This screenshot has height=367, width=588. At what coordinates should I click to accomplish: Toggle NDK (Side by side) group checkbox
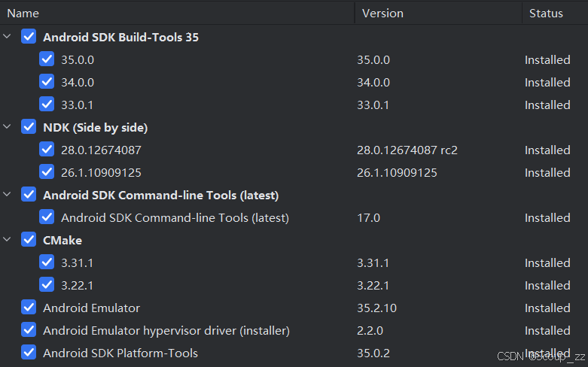pos(29,127)
